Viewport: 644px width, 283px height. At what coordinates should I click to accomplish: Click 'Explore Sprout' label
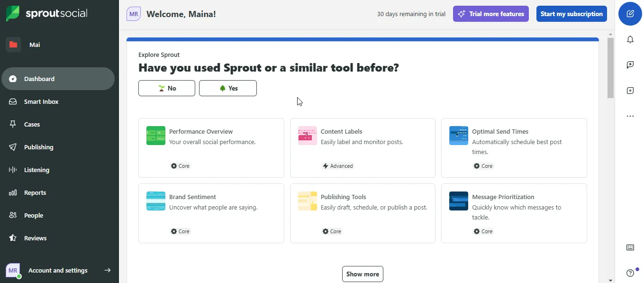click(159, 55)
